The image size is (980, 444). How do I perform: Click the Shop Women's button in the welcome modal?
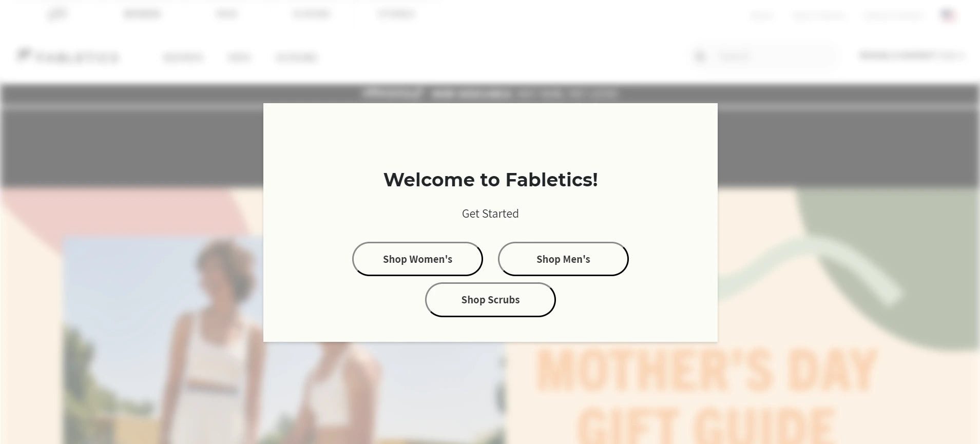point(417,259)
